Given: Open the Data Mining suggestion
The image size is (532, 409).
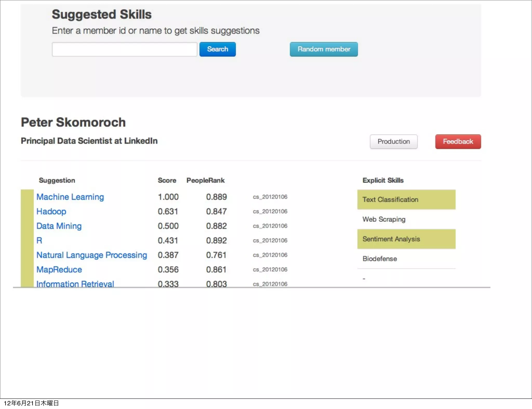Looking at the screenshot, I should click(x=59, y=226).
